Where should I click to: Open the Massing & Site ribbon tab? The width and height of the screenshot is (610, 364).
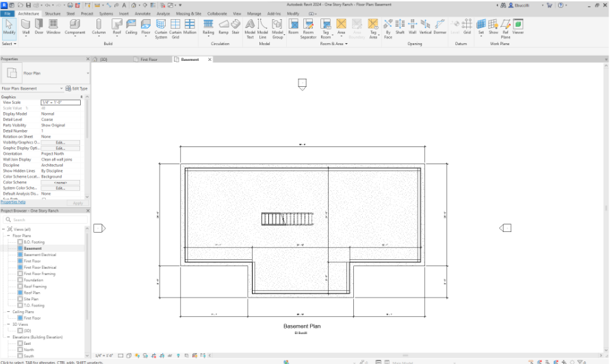pos(189,14)
